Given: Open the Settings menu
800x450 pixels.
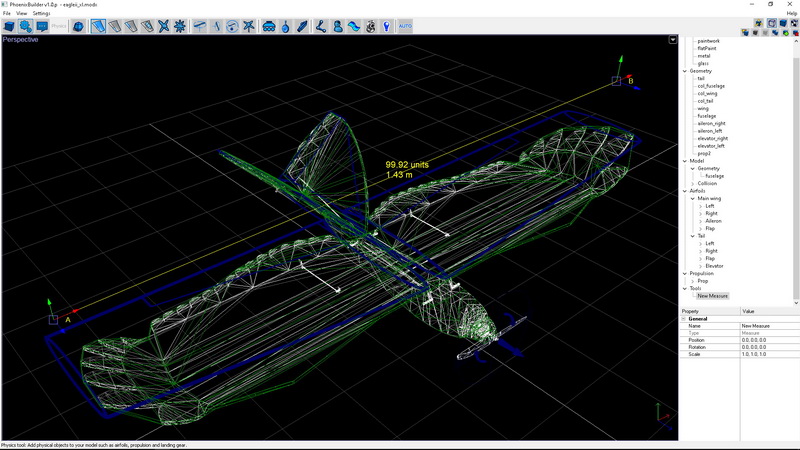Looking at the screenshot, I should pos(41,13).
